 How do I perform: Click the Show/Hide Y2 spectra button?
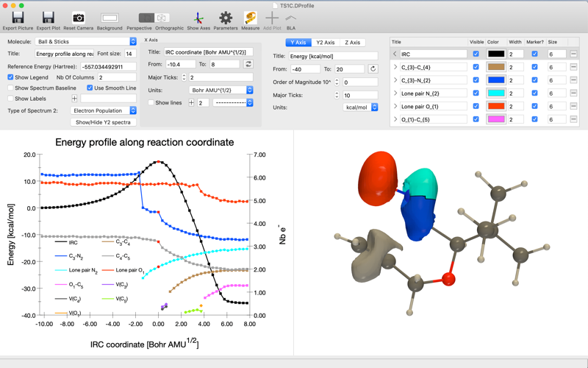pos(103,122)
